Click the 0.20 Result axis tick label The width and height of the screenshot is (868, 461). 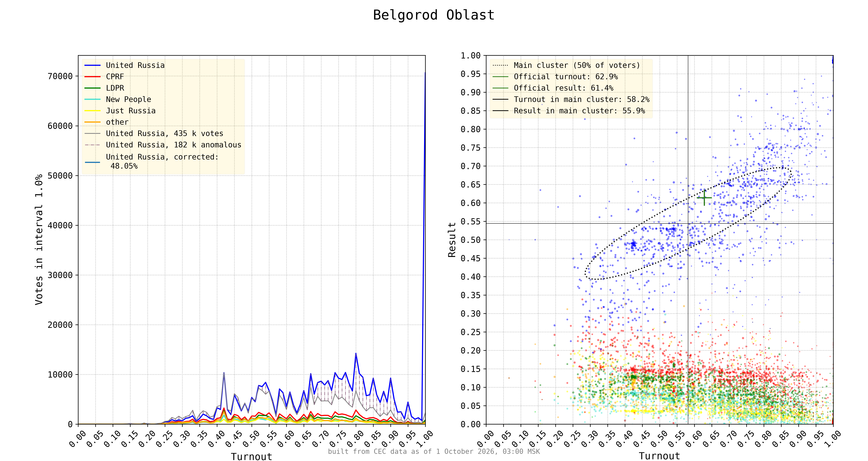[470, 351]
